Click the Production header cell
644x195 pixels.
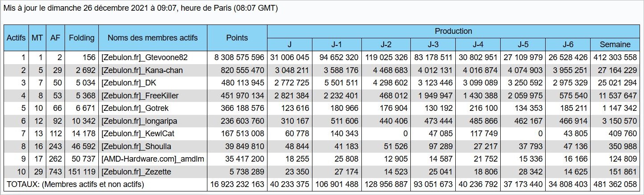click(x=453, y=31)
